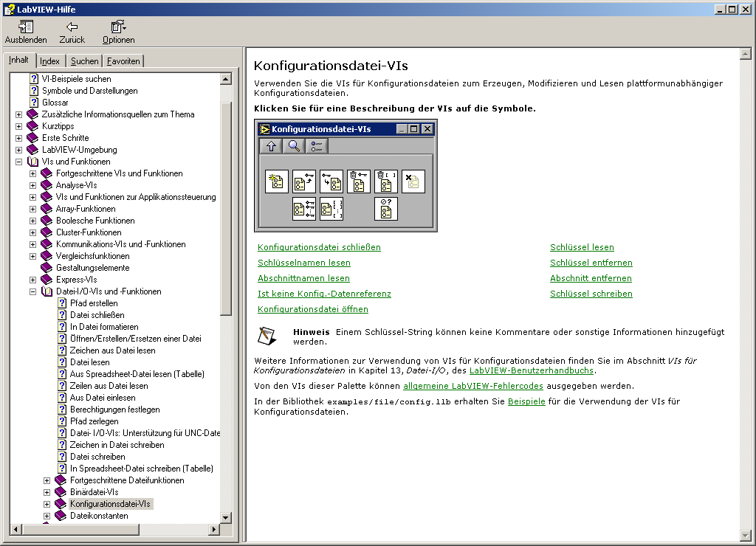
Task: Expand the Array-Funktionen tree node
Action: (x=32, y=209)
